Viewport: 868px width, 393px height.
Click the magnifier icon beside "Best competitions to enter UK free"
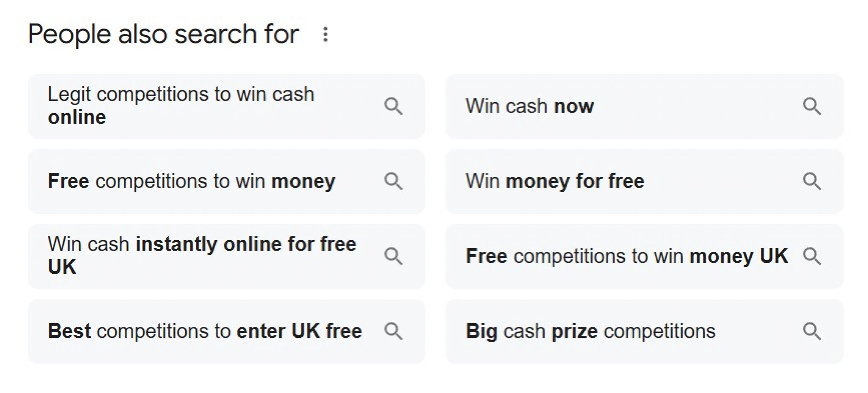(395, 331)
